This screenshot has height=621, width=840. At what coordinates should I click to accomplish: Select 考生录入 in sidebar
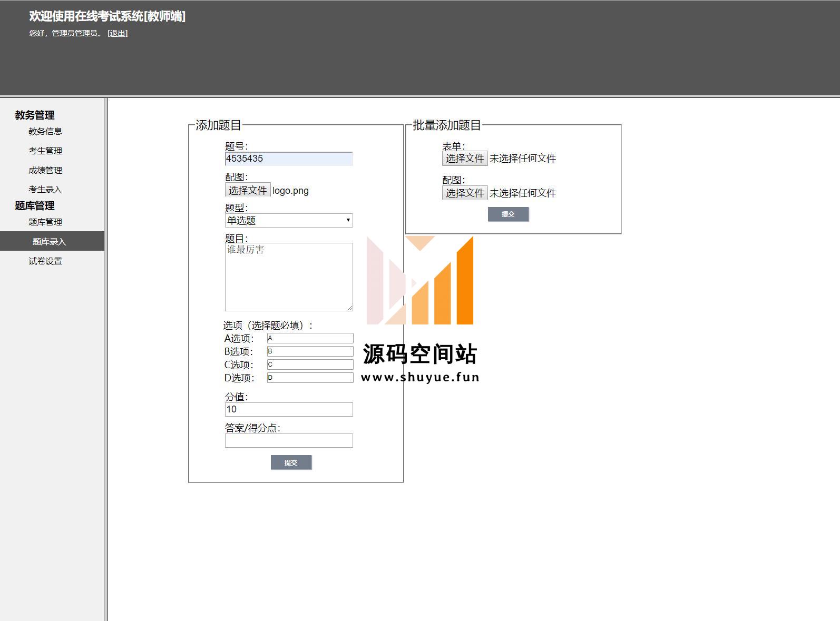pyautogui.click(x=45, y=190)
